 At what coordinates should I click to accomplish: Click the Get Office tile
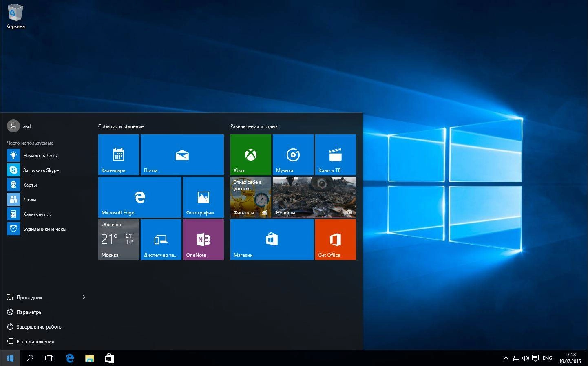pos(336,240)
